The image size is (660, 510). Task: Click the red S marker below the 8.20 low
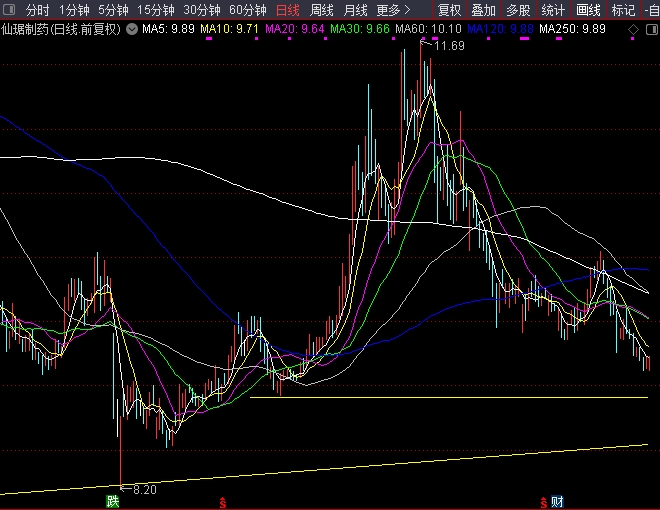223,502
